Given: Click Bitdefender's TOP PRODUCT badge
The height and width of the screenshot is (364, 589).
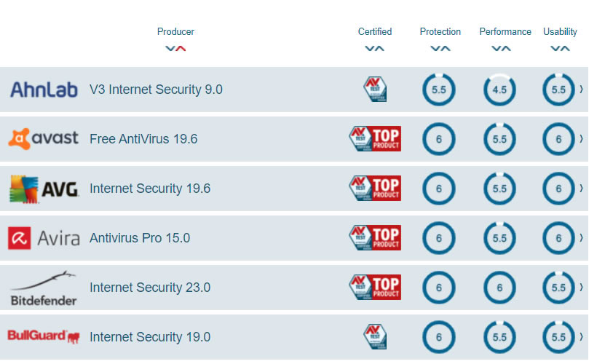Looking at the screenshot, I should coord(375,288).
